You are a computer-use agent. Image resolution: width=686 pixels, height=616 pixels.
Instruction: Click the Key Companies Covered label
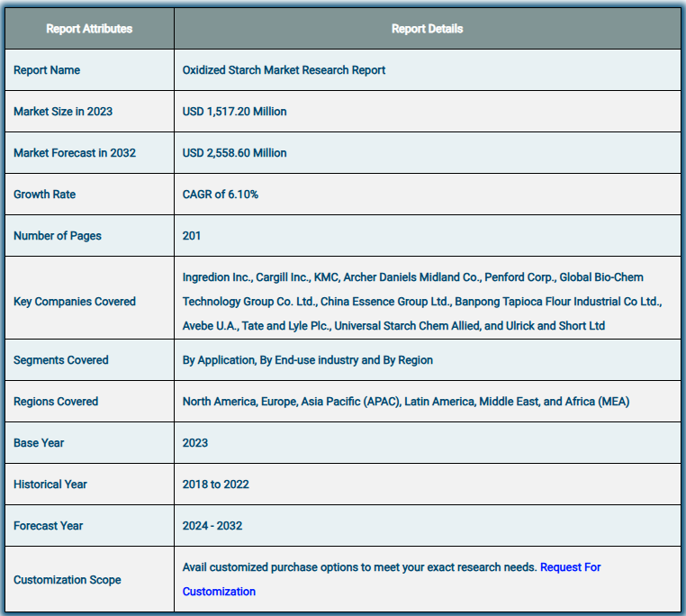point(75,302)
